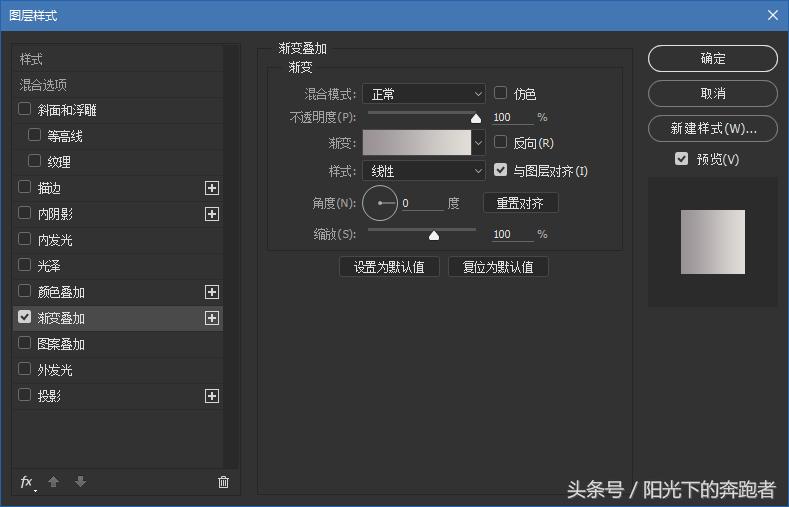Enable 内发光 checkbox
Image resolution: width=789 pixels, height=507 pixels.
[x=24, y=238]
